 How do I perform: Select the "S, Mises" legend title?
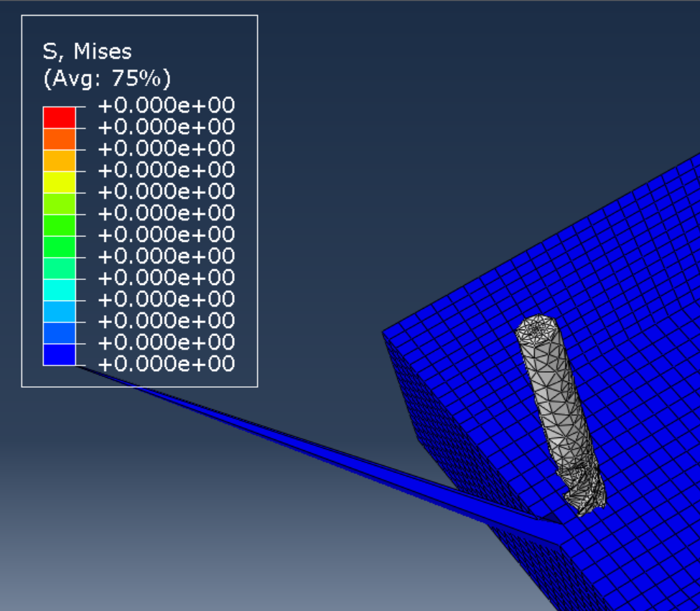(87, 51)
